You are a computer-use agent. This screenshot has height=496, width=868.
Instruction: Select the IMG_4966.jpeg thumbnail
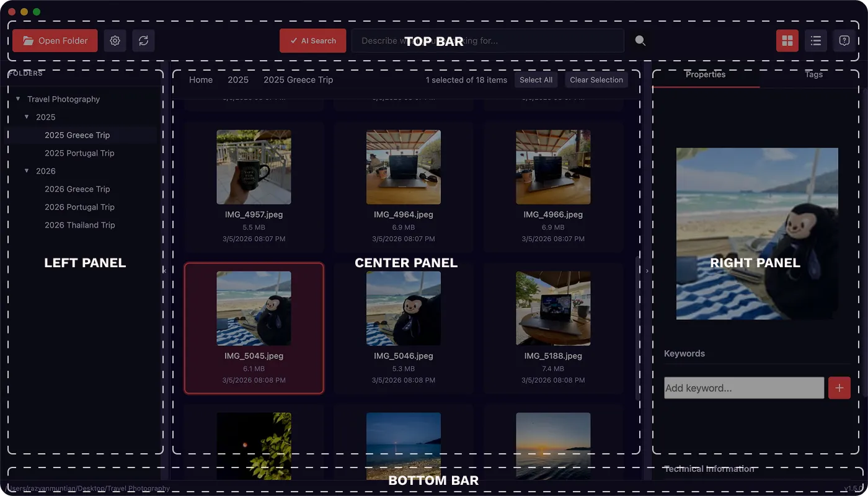553,167
